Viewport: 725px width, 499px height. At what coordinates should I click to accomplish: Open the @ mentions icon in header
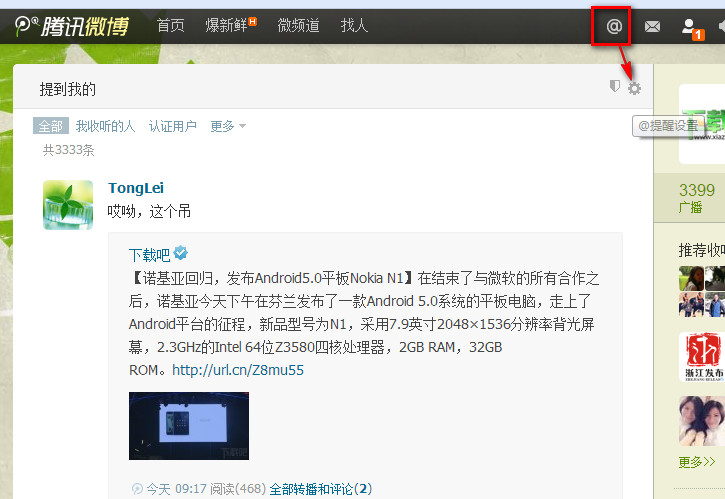[x=614, y=26]
